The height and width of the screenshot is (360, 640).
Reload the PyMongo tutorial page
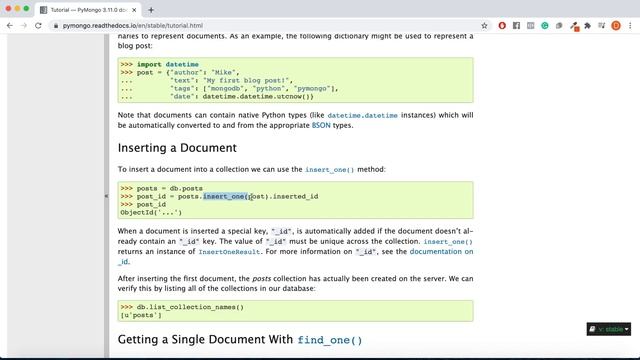[x=38, y=25]
